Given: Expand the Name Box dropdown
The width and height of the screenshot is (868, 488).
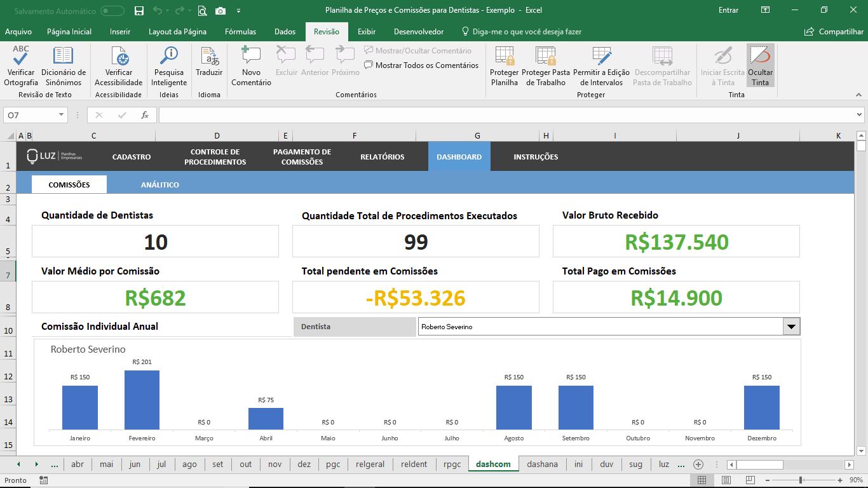Looking at the screenshot, I should click(62, 115).
